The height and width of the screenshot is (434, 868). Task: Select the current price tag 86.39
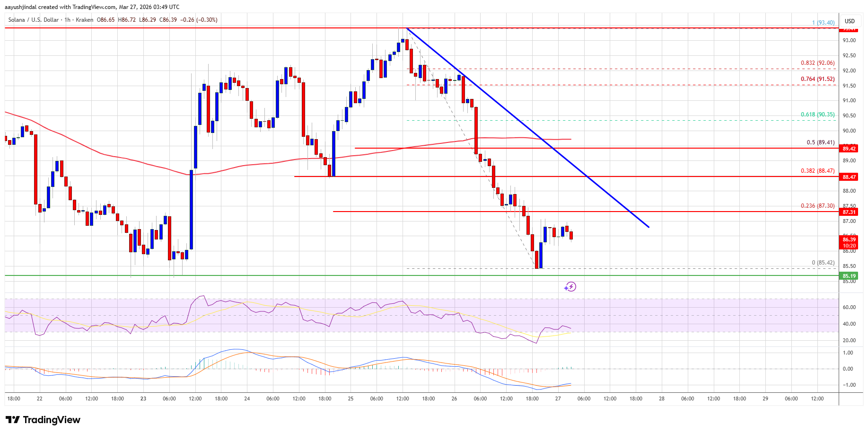point(849,239)
